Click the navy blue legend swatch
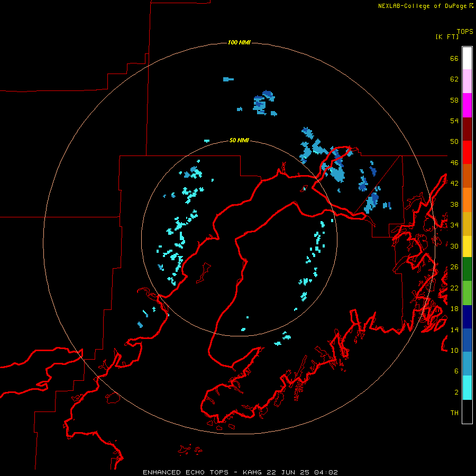 click(x=467, y=317)
